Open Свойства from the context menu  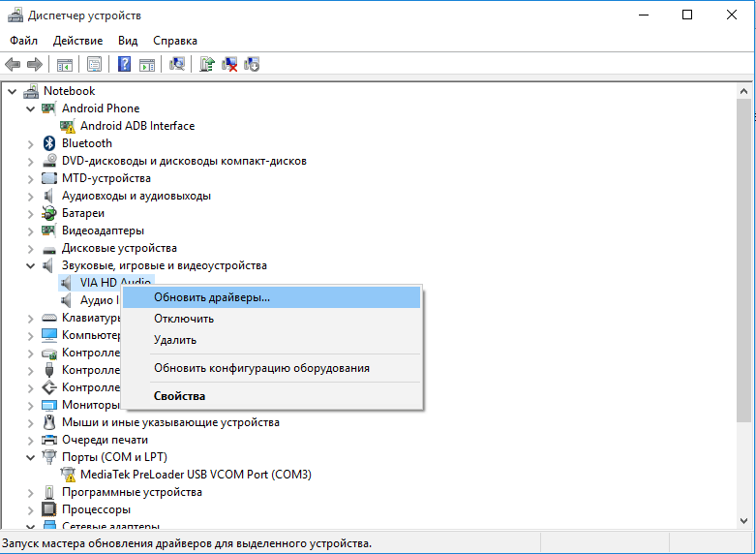(179, 395)
